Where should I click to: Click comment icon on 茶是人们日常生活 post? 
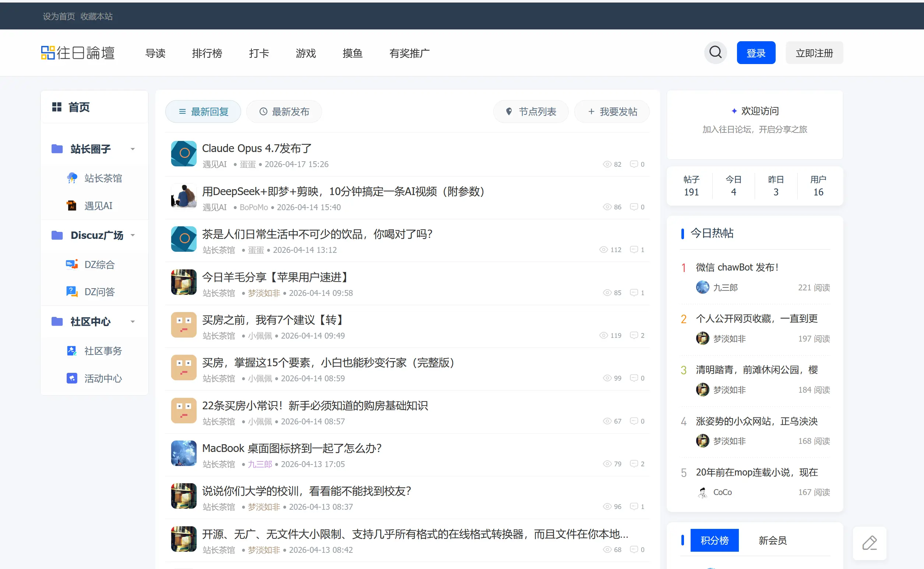click(634, 250)
